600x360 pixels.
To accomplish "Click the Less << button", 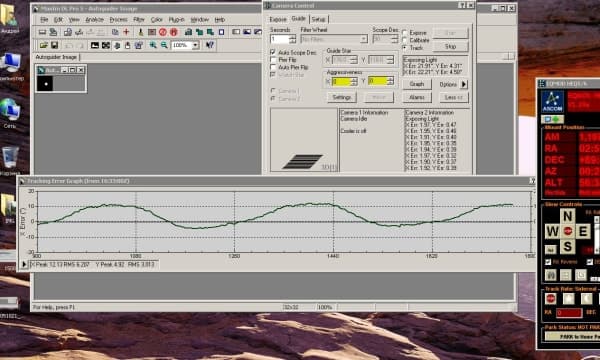I will click(454, 97).
